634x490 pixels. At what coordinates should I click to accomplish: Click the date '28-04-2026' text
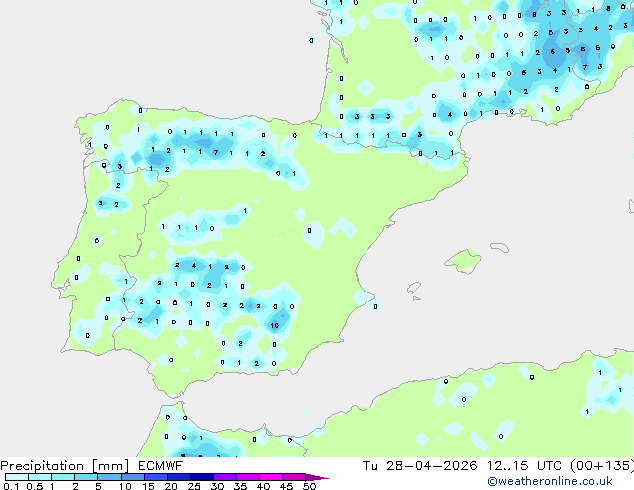431,466
